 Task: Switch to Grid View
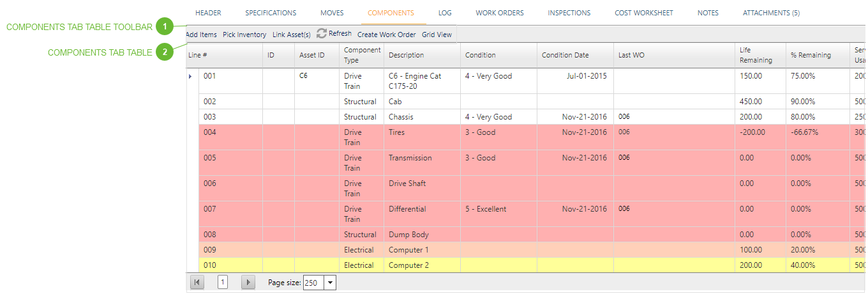(x=437, y=35)
